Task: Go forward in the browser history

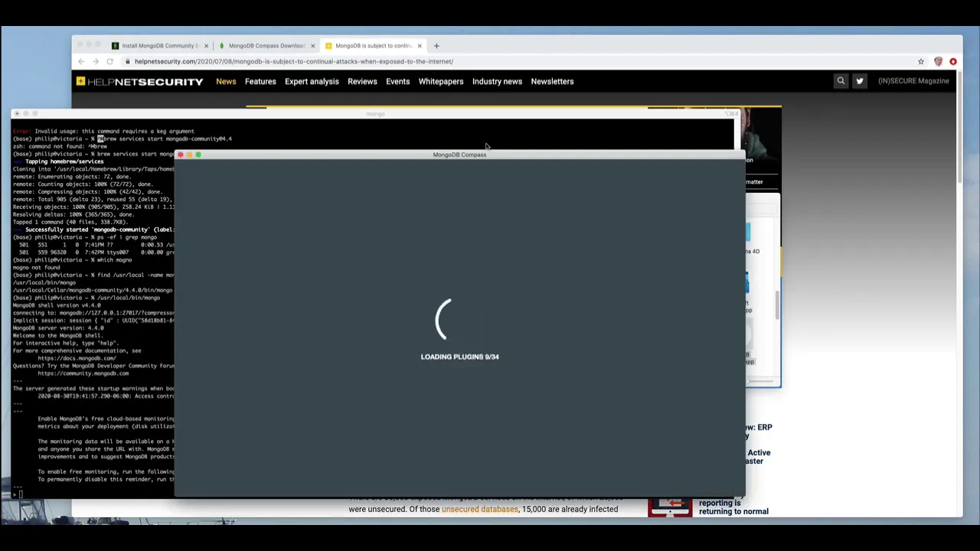Action: tap(96, 61)
